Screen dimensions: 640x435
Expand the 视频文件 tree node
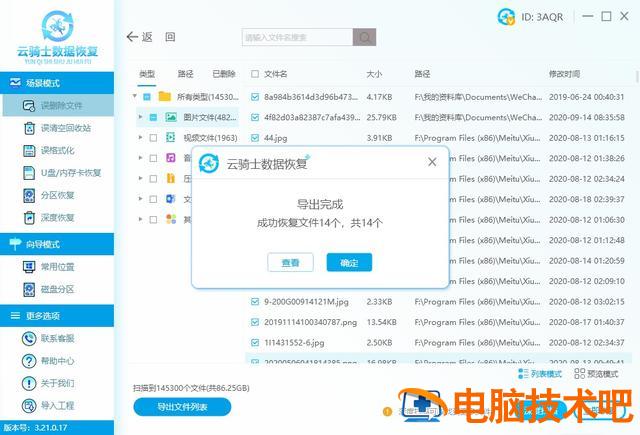click(x=140, y=138)
